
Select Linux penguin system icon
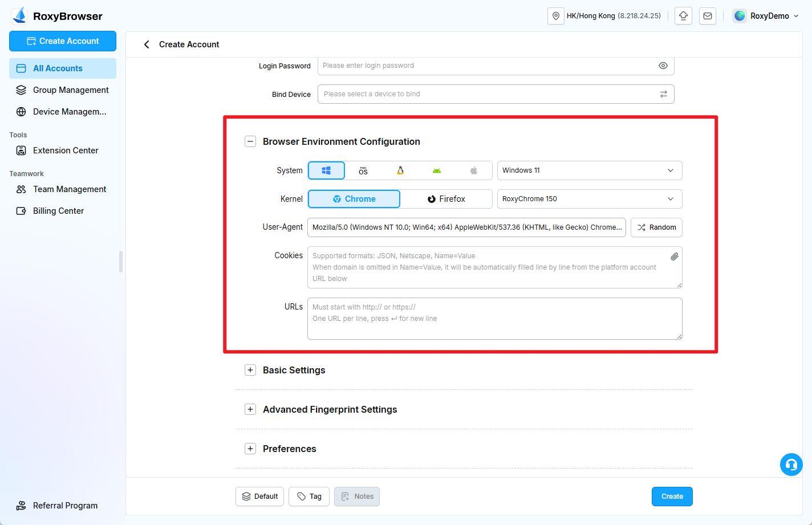[x=400, y=170]
